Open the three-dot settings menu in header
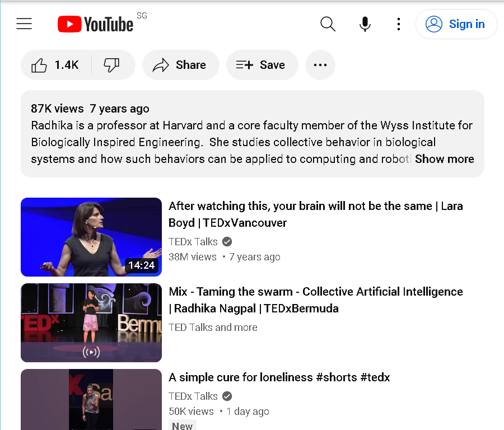Screen dimensions: 504x430 (399, 24)
